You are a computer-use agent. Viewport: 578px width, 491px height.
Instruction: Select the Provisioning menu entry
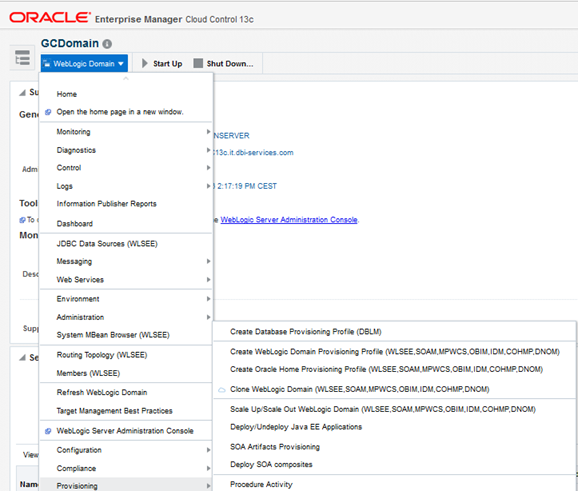[x=126, y=485]
